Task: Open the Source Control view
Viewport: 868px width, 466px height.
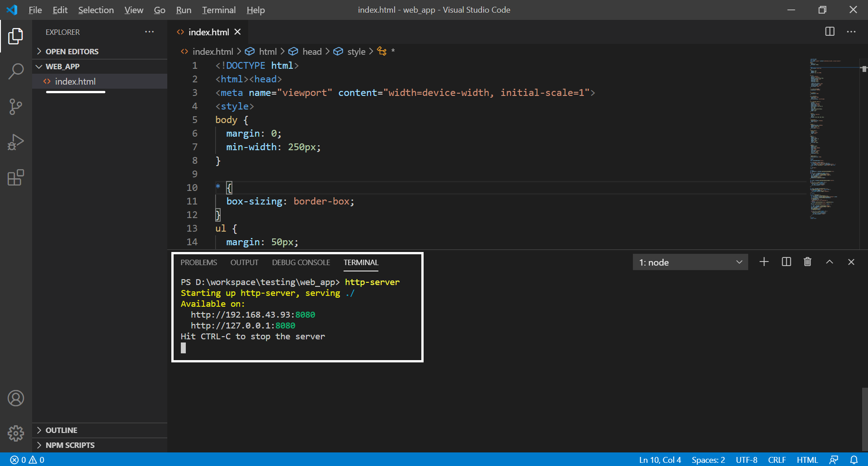Action: pyautogui.click(x=16, y=107)
